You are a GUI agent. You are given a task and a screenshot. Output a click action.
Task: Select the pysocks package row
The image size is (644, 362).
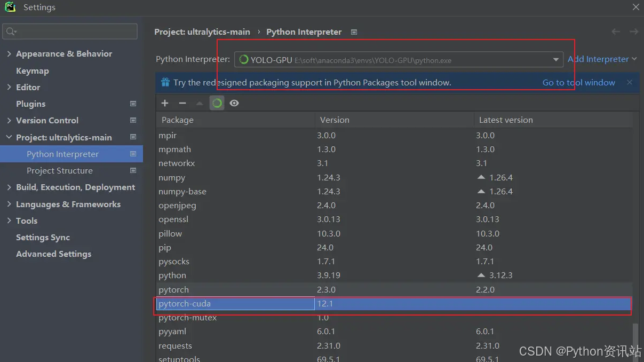point(394,262)
